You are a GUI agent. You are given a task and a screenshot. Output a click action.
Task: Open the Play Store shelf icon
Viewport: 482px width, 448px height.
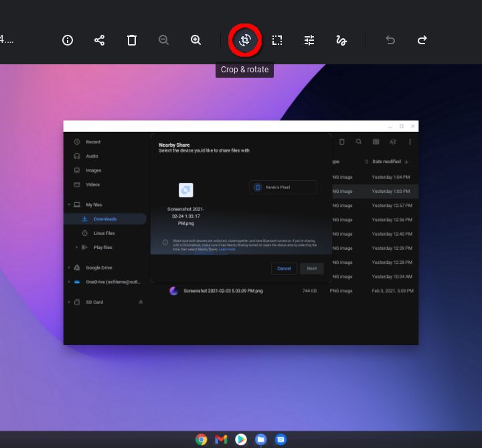(x=241, y=439)
